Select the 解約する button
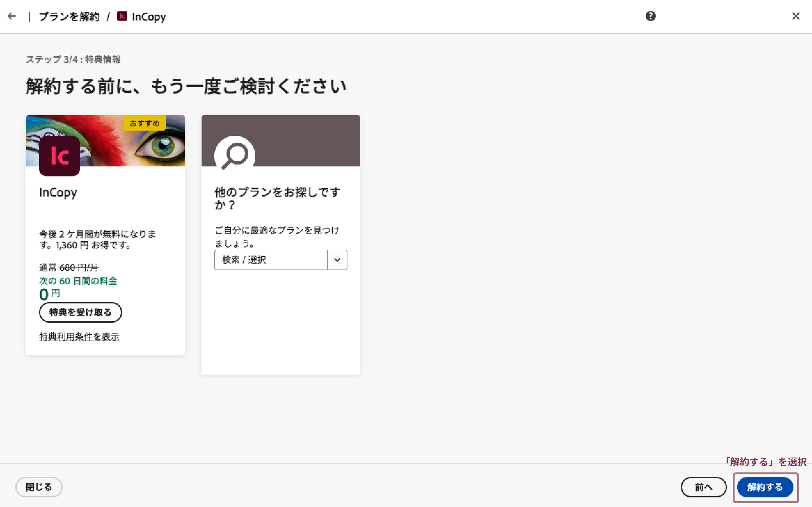 pos(765,487)
